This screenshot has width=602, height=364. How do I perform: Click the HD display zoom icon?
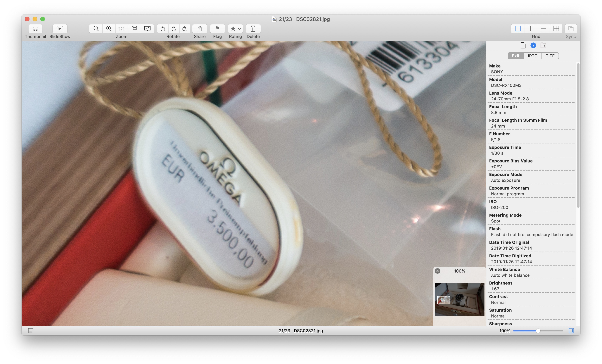click(148, 29)
